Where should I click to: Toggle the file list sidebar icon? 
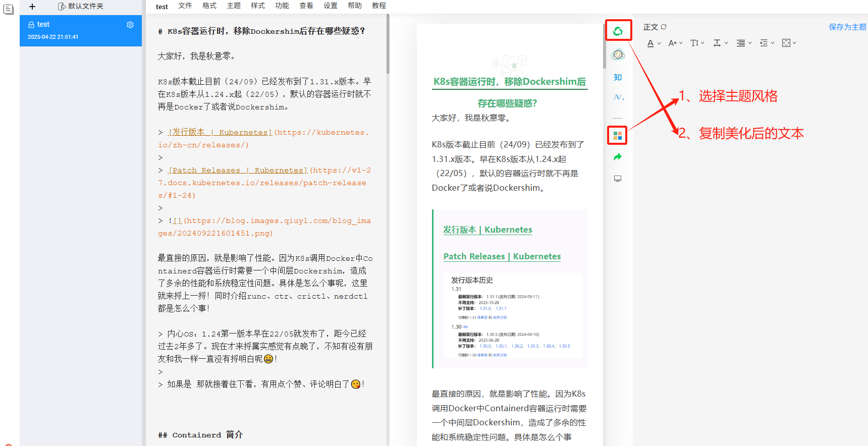pyautogui.click(x=9, y=9)
